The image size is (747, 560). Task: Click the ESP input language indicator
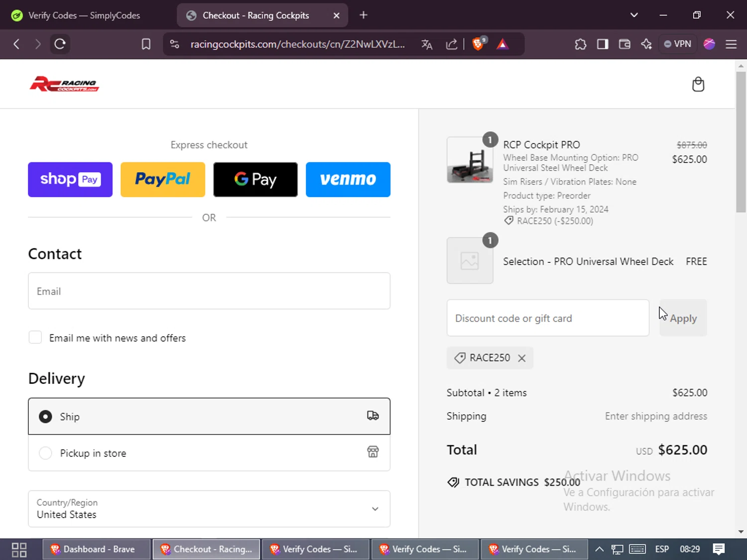click(662, 549)
